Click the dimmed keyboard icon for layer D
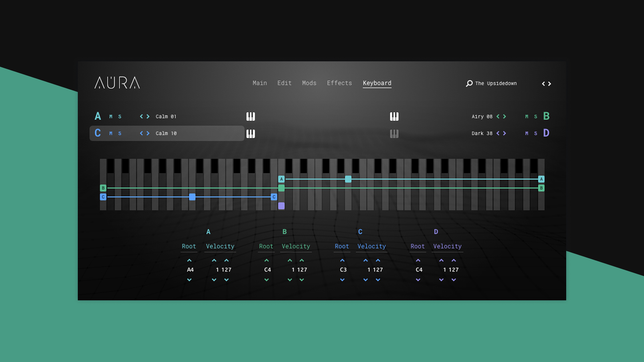This screenshot has width=644, height=362. [394, 133]
